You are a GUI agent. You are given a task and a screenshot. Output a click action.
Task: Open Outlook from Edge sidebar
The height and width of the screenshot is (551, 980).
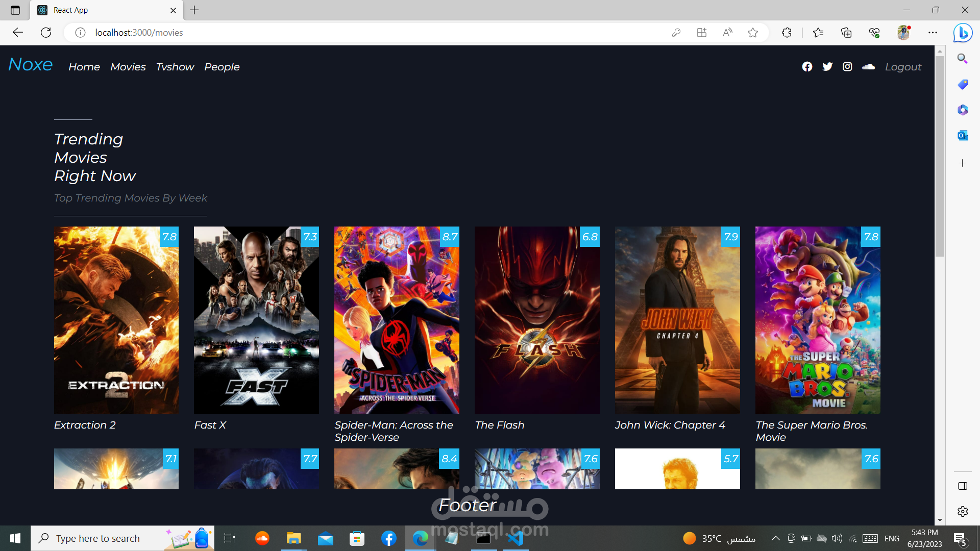[963, 135]
